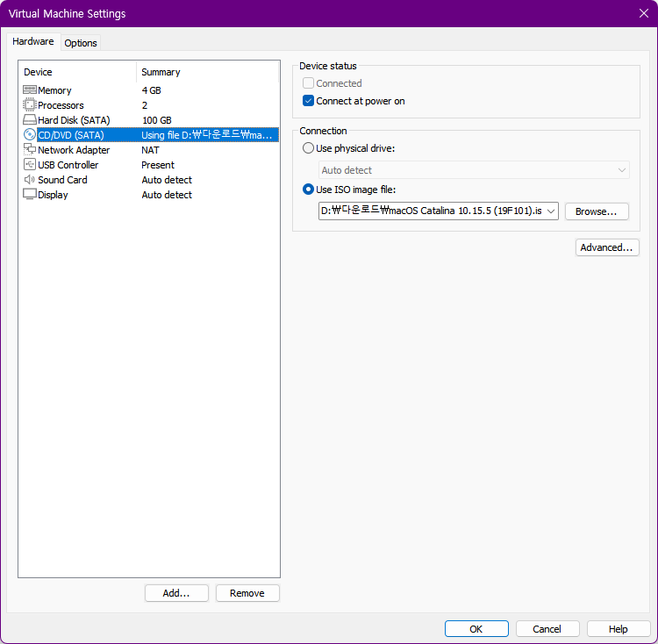
Task: Choose Use ISO image file option
Action: 308,190
